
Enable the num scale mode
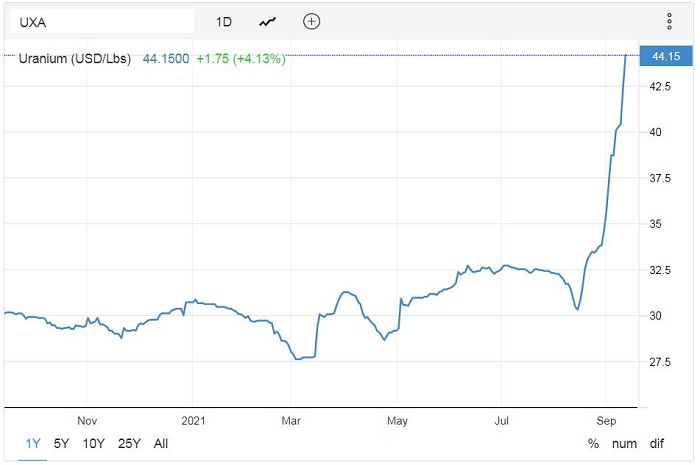coord(627,443)
